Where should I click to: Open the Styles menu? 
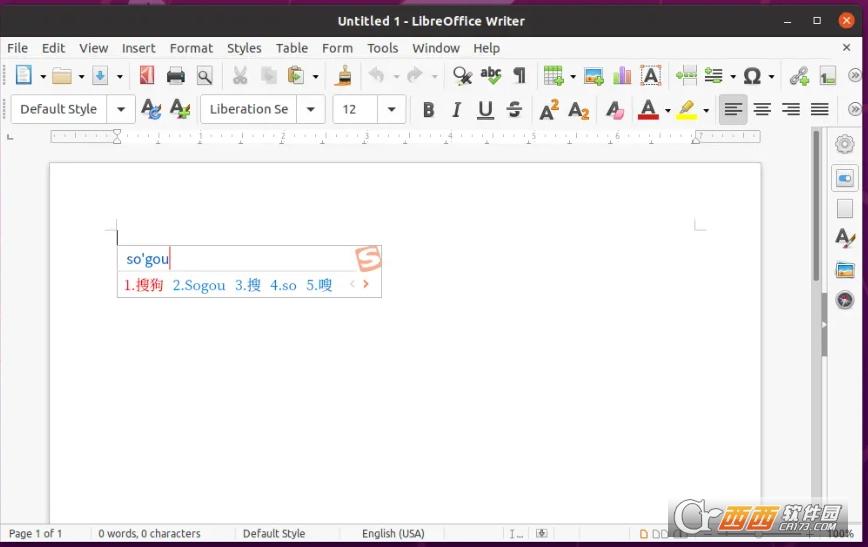pos(244,48)
